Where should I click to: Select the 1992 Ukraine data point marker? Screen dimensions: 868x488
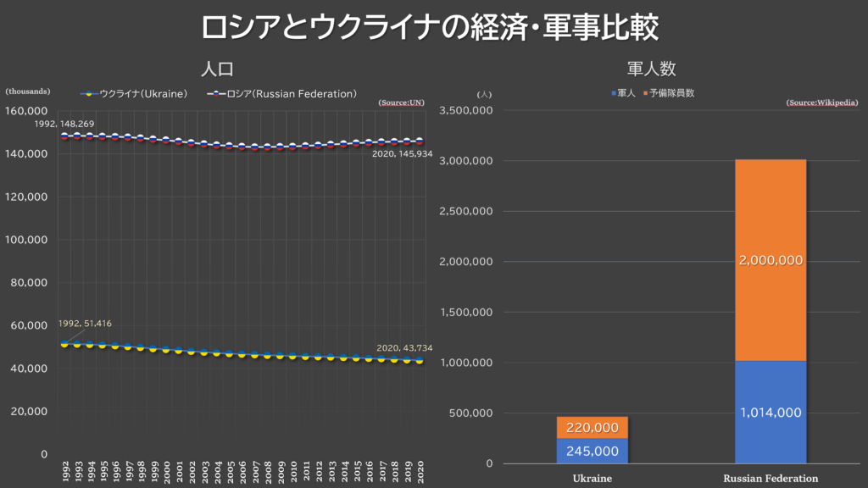[64, 344]
